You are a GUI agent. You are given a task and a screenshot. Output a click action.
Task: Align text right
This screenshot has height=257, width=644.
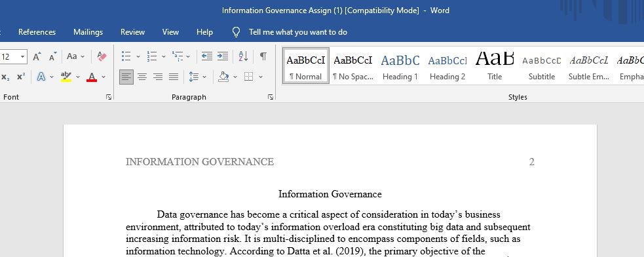158,77
